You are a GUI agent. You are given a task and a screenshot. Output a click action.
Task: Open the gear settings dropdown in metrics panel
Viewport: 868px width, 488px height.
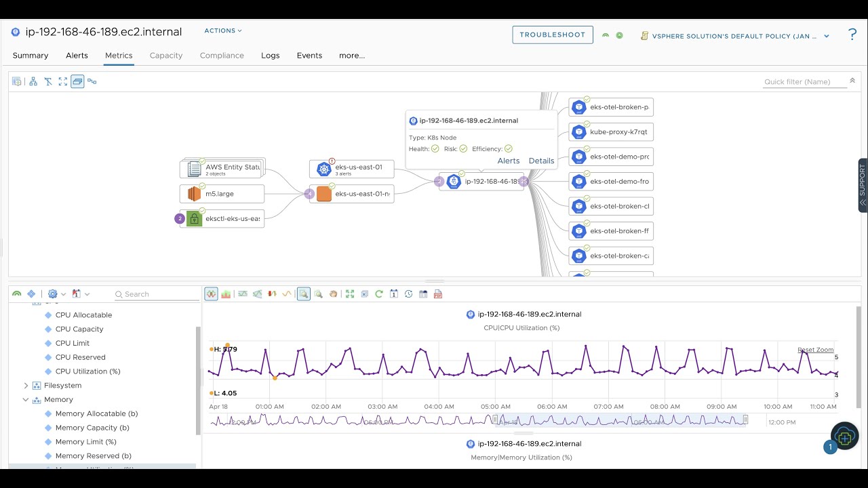[56, 294]
